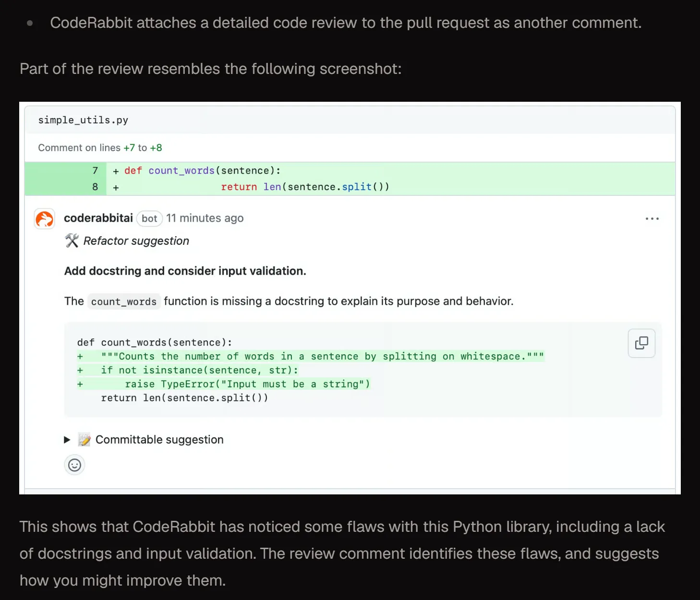
Task: Click the Refactor suggestion tools icon
Action: coord(72,240)
